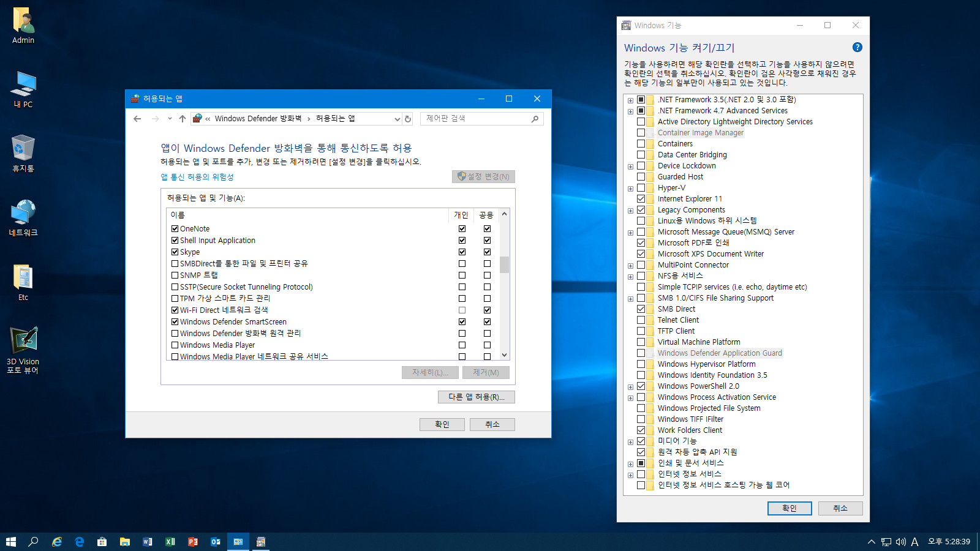This screenshot has height=551, width=980.
Task: Uncheck Skype 개인 column checkbox
Action: [462, 252]
